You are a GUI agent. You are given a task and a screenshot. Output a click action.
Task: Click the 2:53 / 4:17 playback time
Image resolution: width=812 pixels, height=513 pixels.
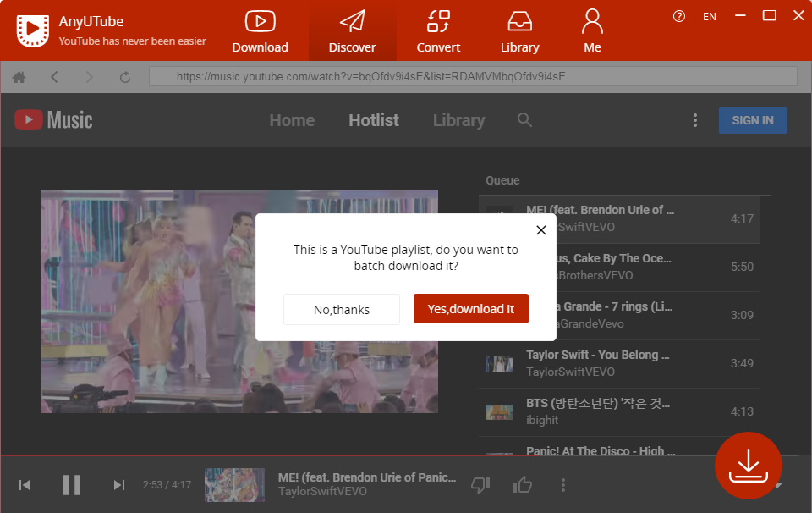click(x=167, y=485)
